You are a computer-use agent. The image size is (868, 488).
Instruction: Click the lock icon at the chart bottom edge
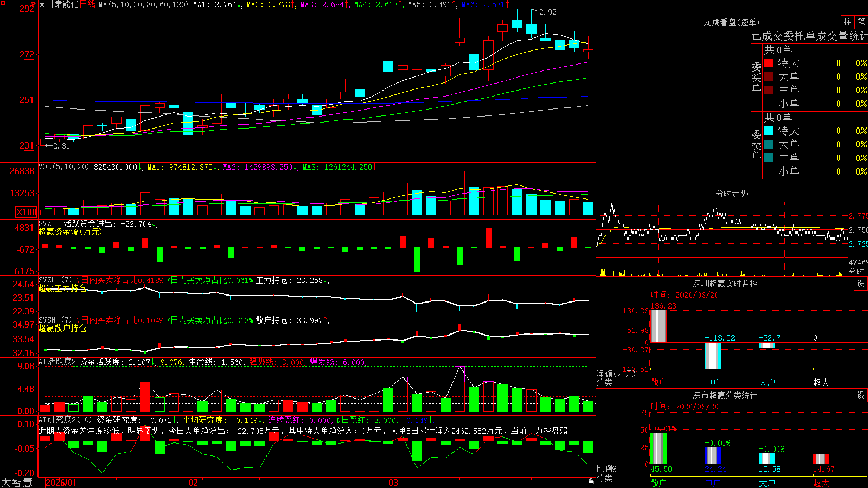(x=591, y=481)
